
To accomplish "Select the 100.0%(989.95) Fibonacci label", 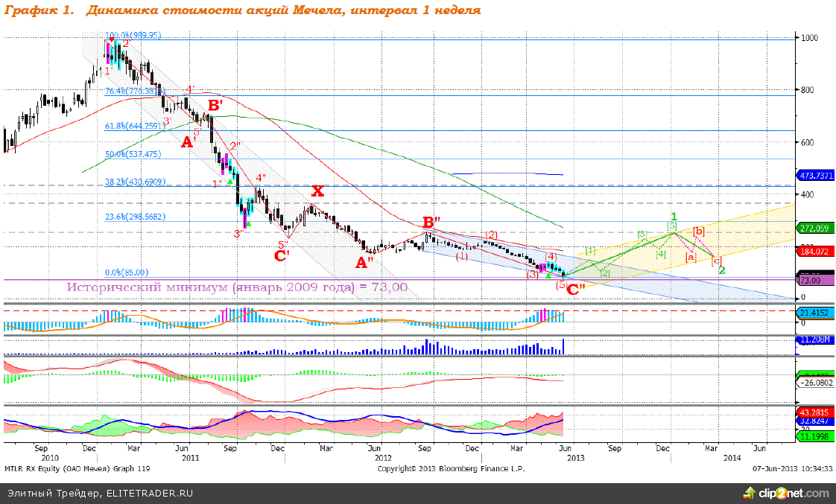I will (x=133, y=35).
